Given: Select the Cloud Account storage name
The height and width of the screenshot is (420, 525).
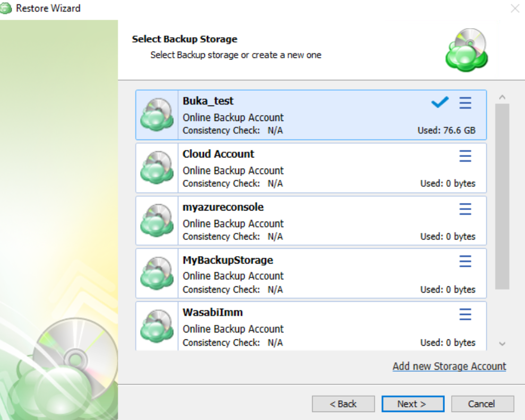Looking at the screenshot, I should 218,154.
